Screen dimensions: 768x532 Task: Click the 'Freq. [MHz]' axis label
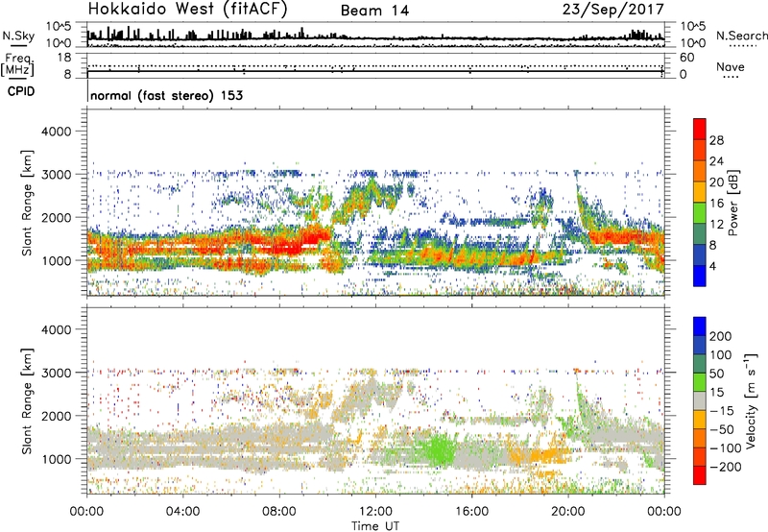pos(17,65)
